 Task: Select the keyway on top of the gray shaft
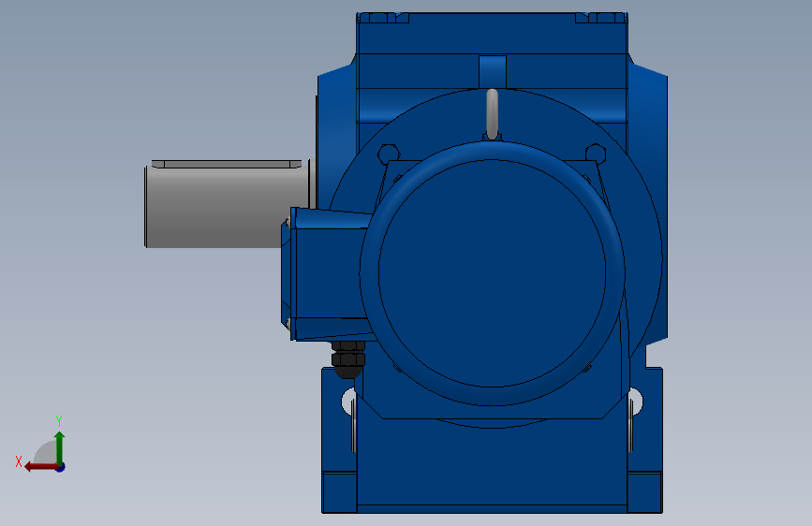227,164
